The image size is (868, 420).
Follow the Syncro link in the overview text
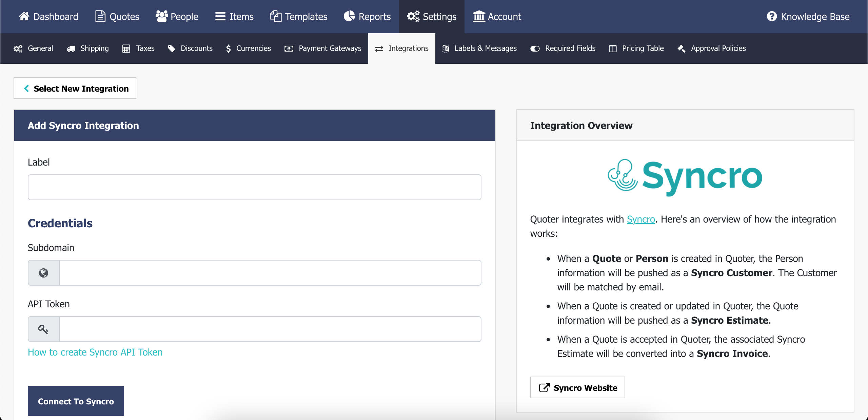641,219
